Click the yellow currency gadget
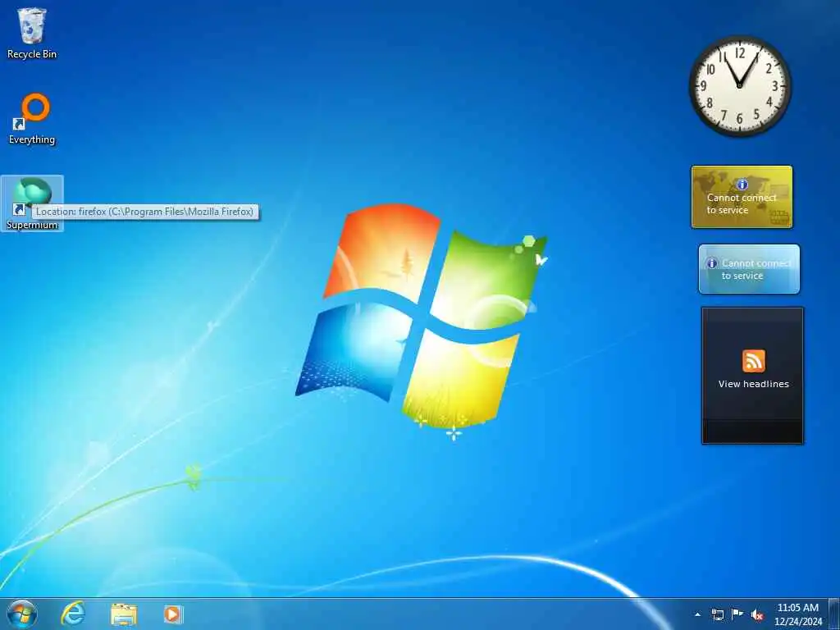840x630 pixels. [742, 197]
